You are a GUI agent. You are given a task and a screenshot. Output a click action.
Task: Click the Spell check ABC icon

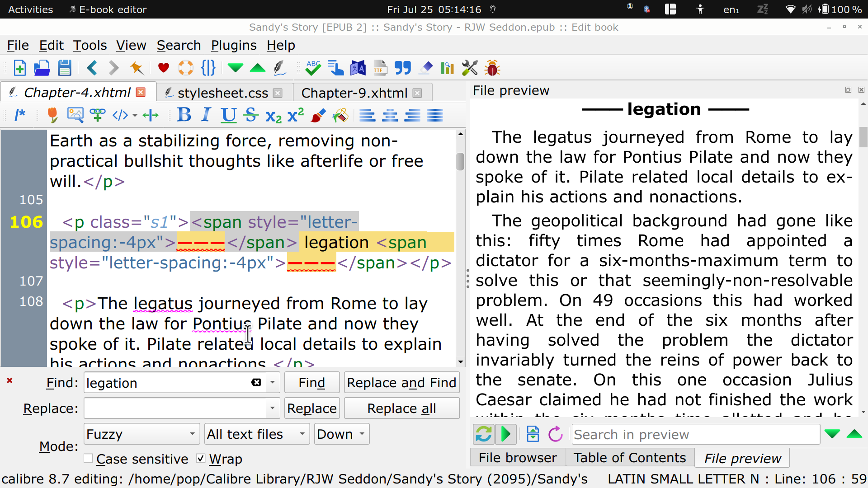point(313,68)
